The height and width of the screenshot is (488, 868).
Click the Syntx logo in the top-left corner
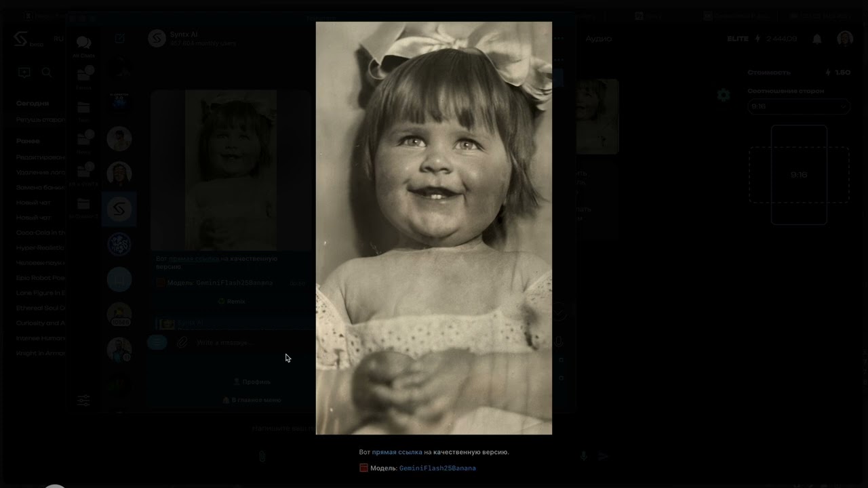pyautogui.click(x=20, y=39)
